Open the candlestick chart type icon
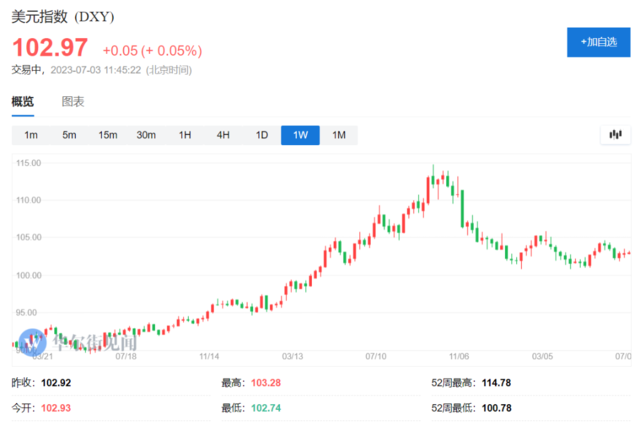Screen dimensions: 640x423 [616, 135]
